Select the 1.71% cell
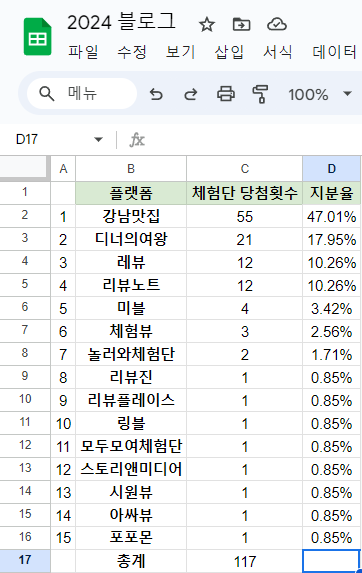This screenshot has width=362, height=573. point(331,354)
